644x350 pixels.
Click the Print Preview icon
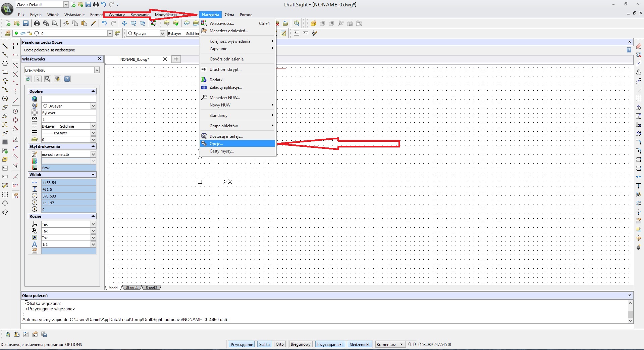click(55, 23)
